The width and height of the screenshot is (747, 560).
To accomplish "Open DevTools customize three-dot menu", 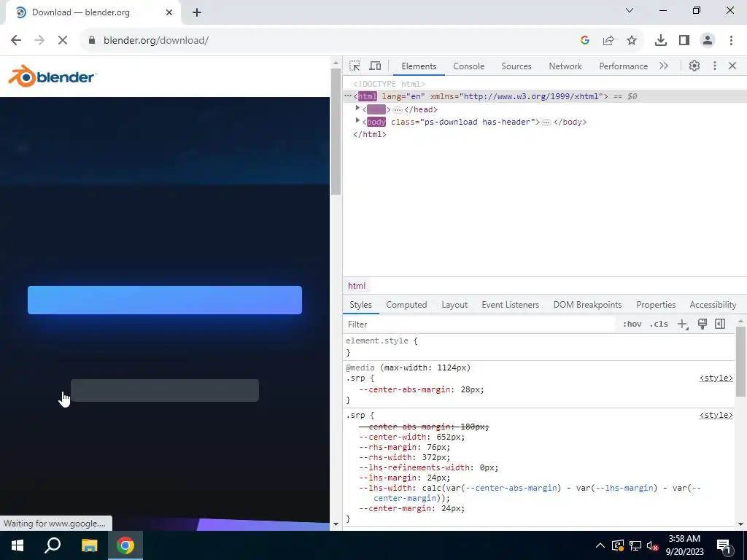I will tap(715, 66).
